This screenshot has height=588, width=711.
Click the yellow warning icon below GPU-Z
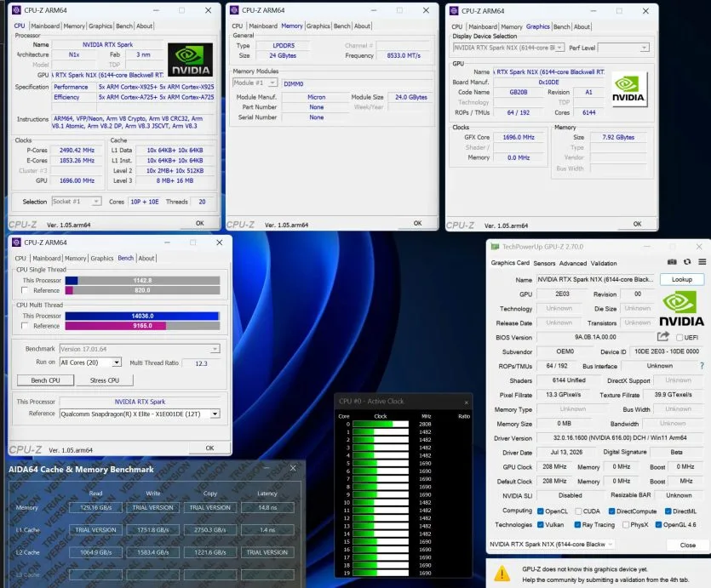502,574
